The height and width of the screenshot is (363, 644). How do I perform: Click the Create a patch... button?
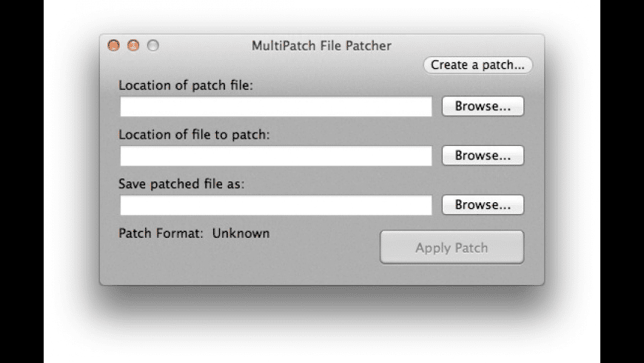pyautogui.click(x=477, y=65)
